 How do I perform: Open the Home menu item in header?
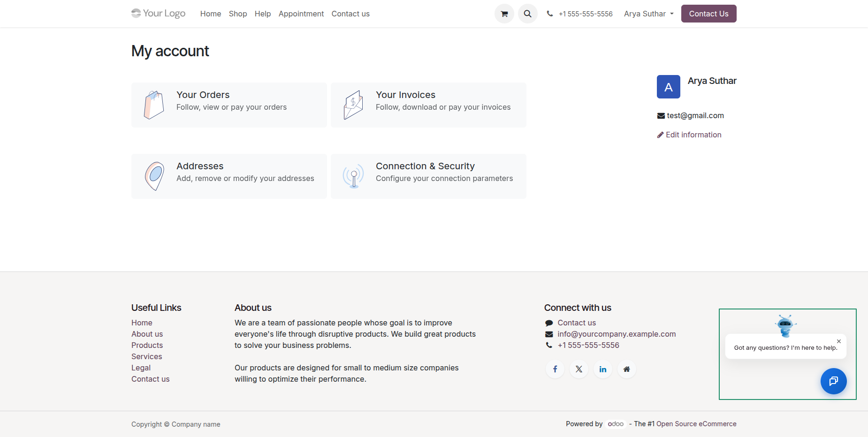(211, 14)
